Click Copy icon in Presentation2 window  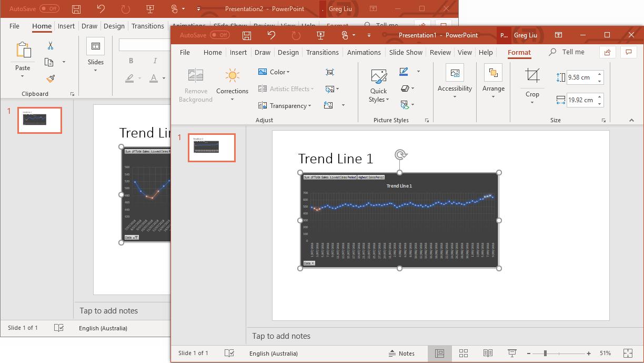click(49, 62)
